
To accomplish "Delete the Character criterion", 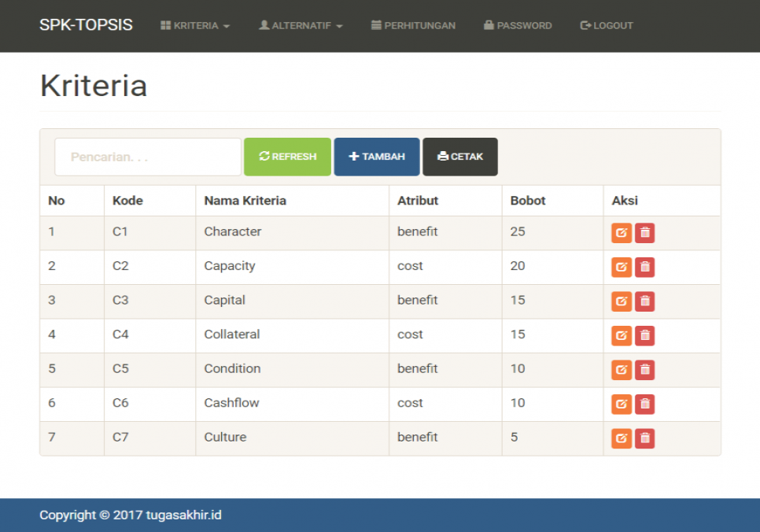I will [645, 233].
